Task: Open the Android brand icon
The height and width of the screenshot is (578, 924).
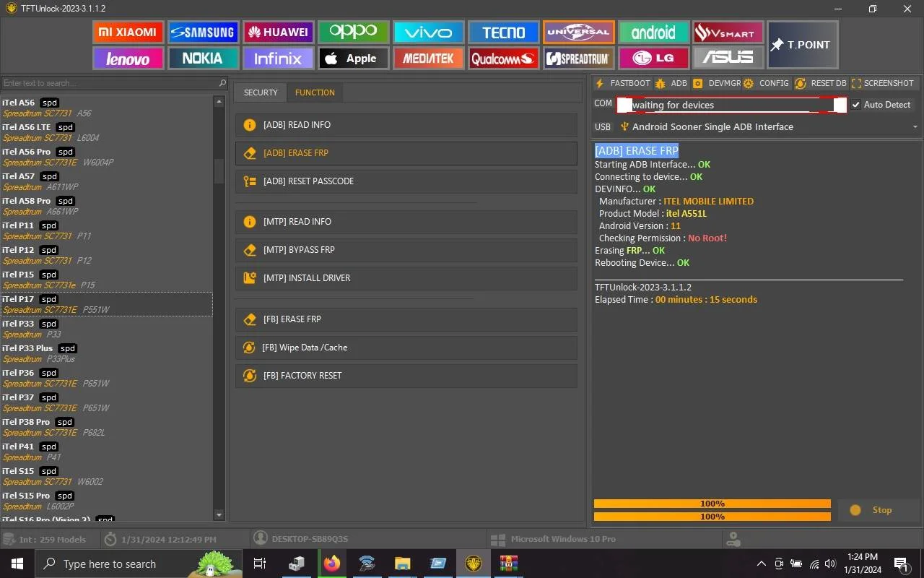Action: [653, 33]
